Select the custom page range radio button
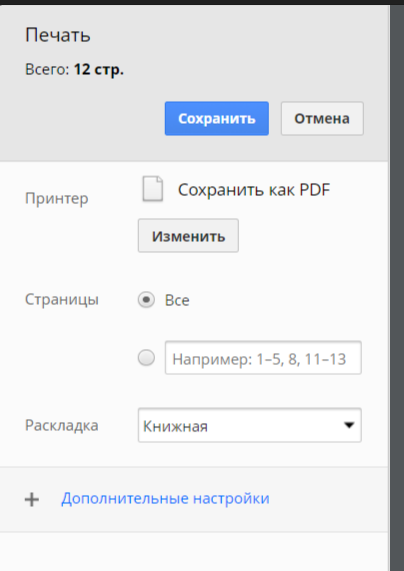This screenshot has width=404, height=571. (146, 358)
